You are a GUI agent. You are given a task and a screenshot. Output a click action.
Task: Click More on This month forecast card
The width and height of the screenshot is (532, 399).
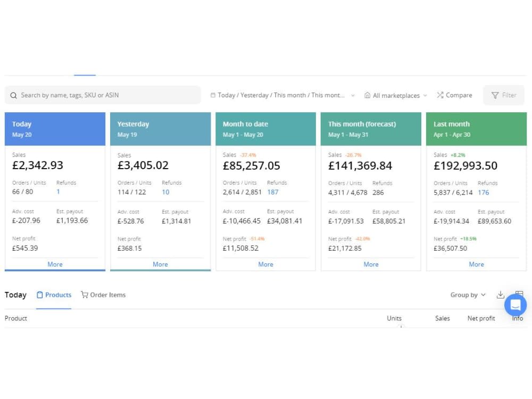pyautogui.click(x=371, y=264)
